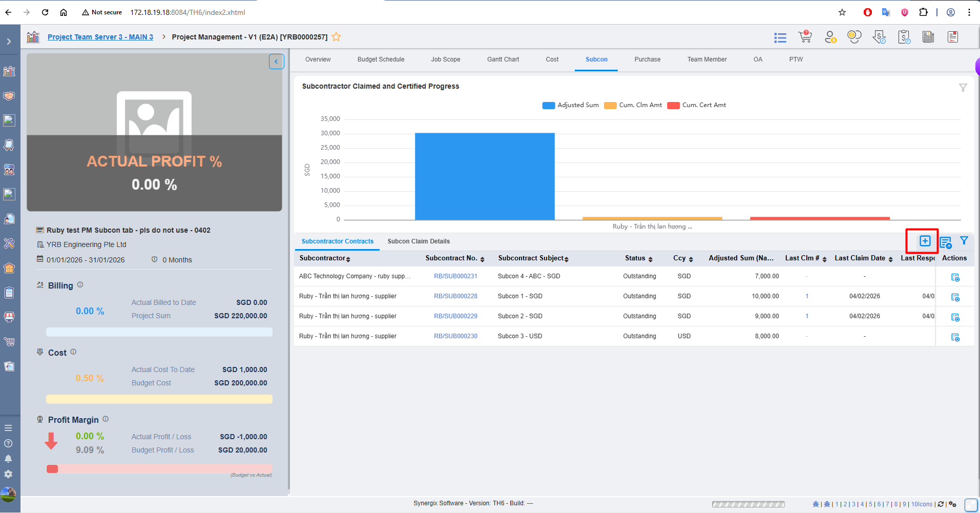This screenshot has height=513, width=980.
Task: Click the action icon for Subcon 3 - USD row
Action: (x=955, y=337)
